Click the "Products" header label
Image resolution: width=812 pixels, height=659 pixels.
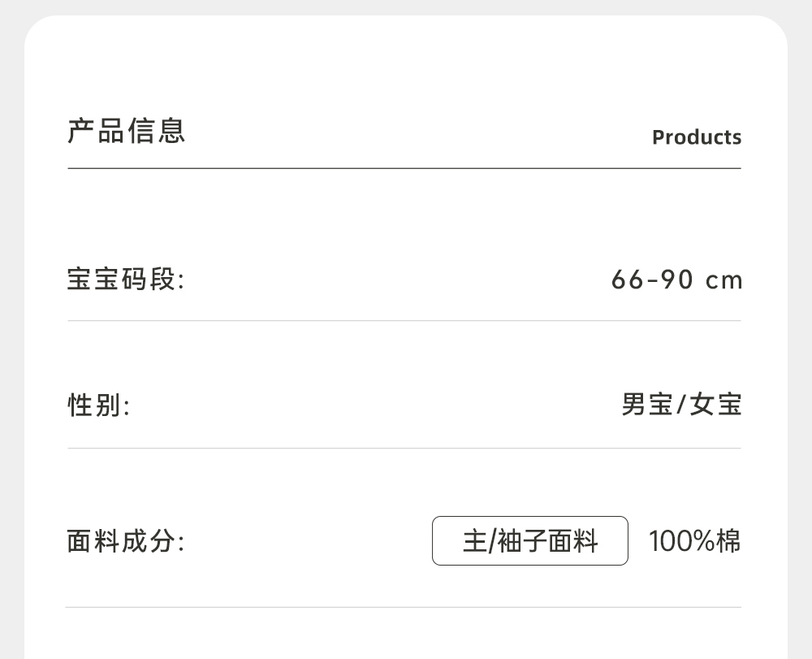(x=696, y=137)
